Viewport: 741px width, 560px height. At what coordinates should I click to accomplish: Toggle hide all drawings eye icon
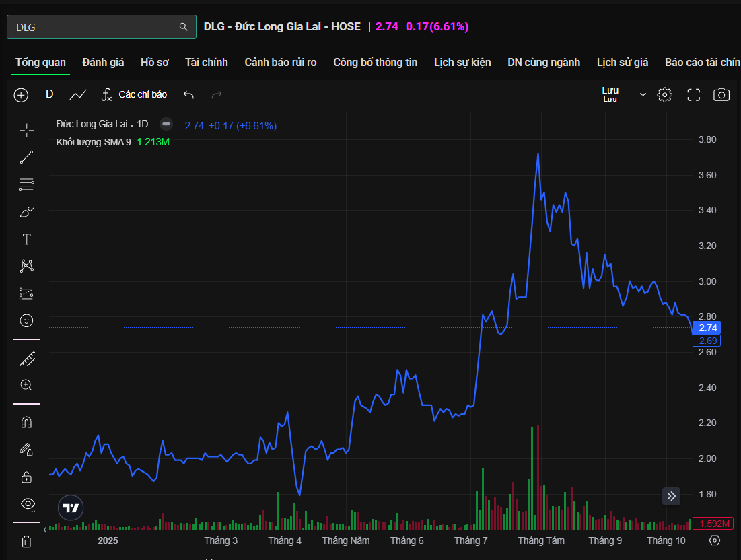click(x=26, y=503)
